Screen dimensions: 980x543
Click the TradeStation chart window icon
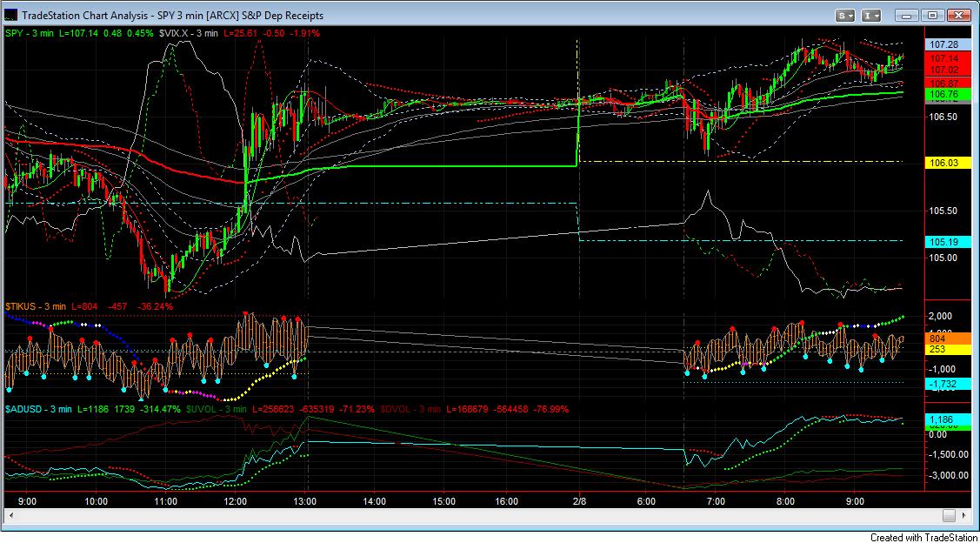pos(11,14)
